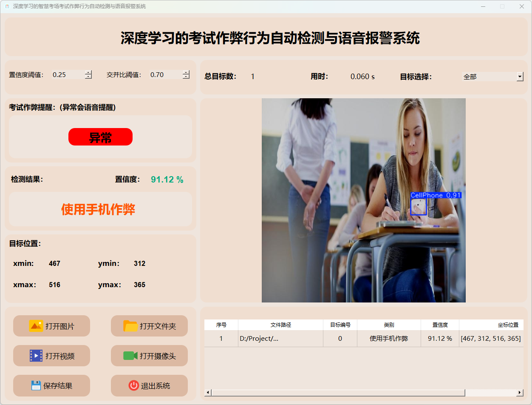Decrease the 置信度阈值 spinner value
532x405 pixels.
point(88,77)
